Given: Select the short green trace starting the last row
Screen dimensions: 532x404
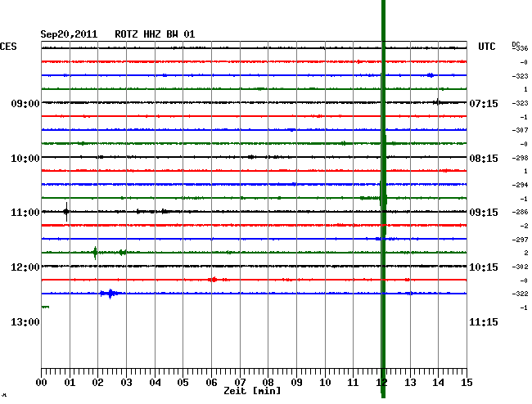Looking at the screenshot, I should (x=46, y=307).
